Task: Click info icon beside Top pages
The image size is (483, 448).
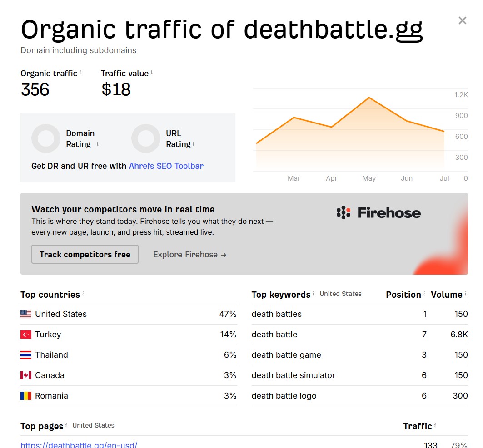Action: coord(66,425)
